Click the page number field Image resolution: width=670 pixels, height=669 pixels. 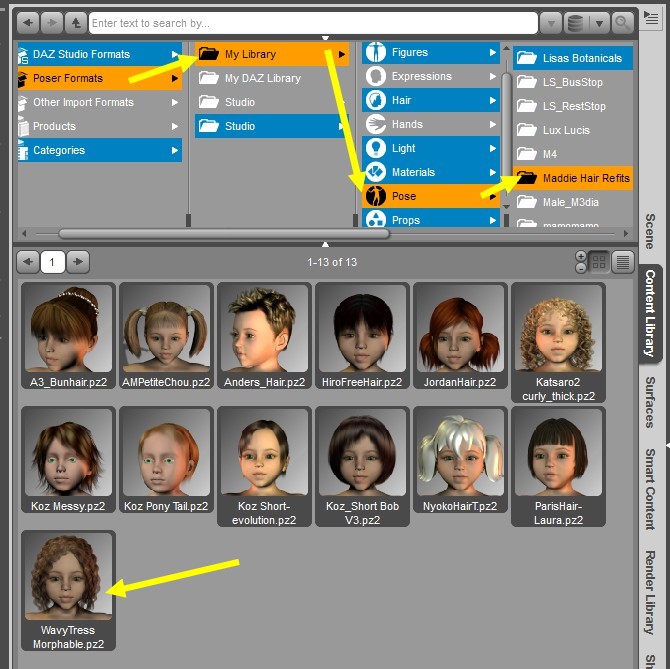pyautogui.click(x=52, y=262)
